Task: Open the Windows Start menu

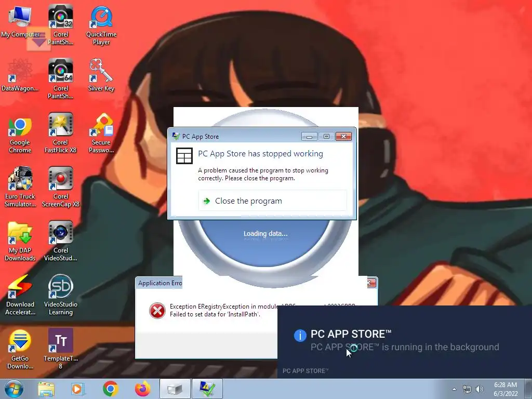Action: (x=14, y=389)
